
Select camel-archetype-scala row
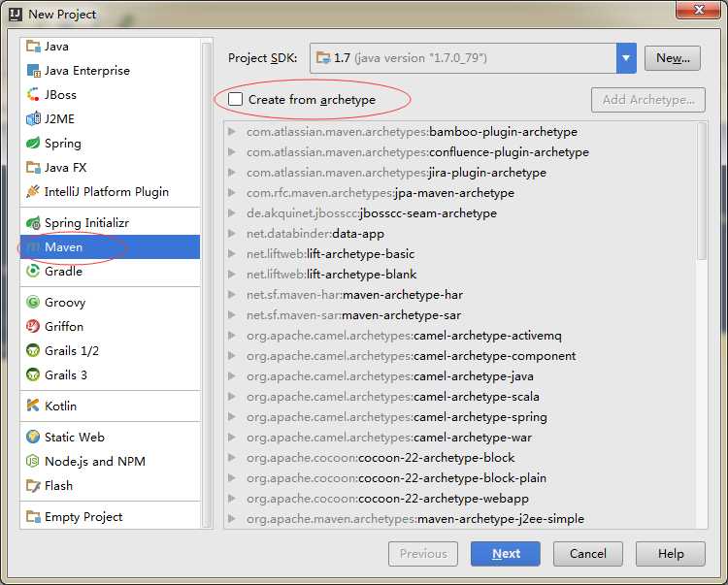pyautogui.click(x=460, y=397)
